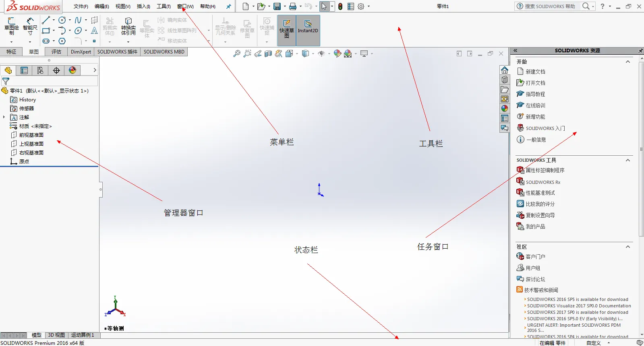Image resolution: width=644 pixels, height=346 pixels.
Task: Select the Sketch Text tool icon
Action: click(x=94, y=31)
